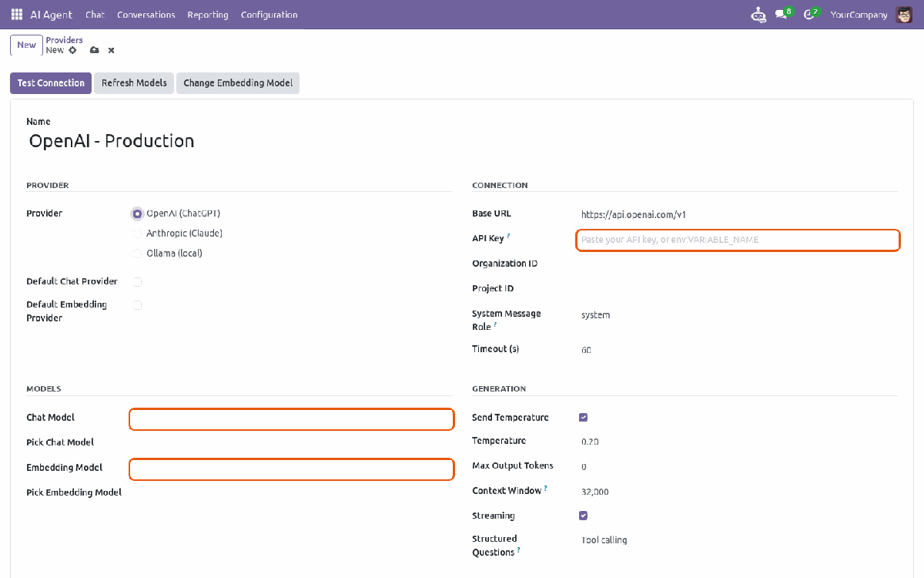Screen dimensions: 924x578
Task: Save the record using the cloud icon
Action: [x=94, y=50]
